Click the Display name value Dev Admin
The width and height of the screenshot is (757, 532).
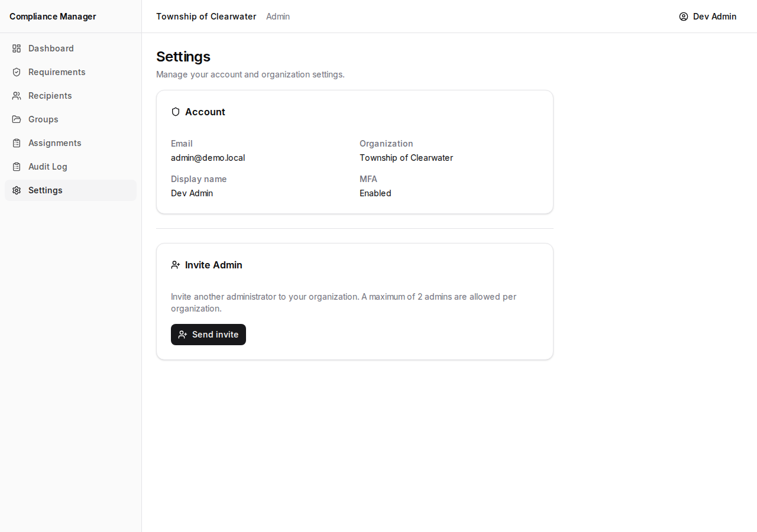[192, 193]
